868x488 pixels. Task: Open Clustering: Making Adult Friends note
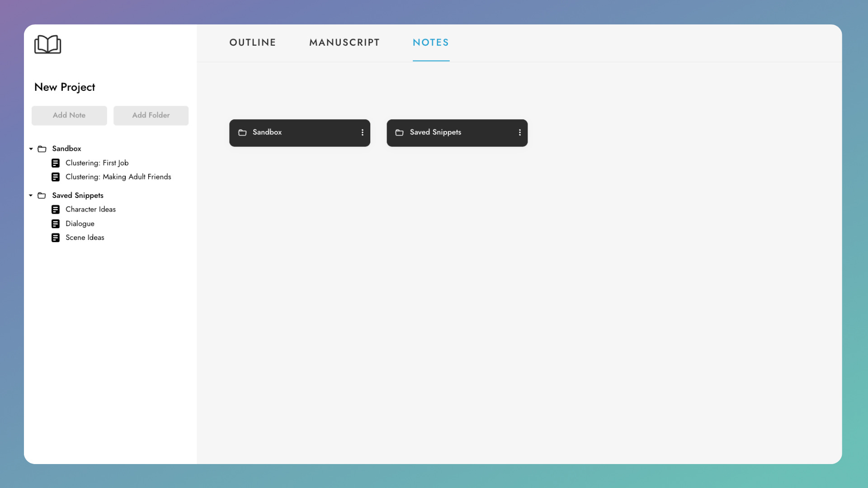coord(118,177)
